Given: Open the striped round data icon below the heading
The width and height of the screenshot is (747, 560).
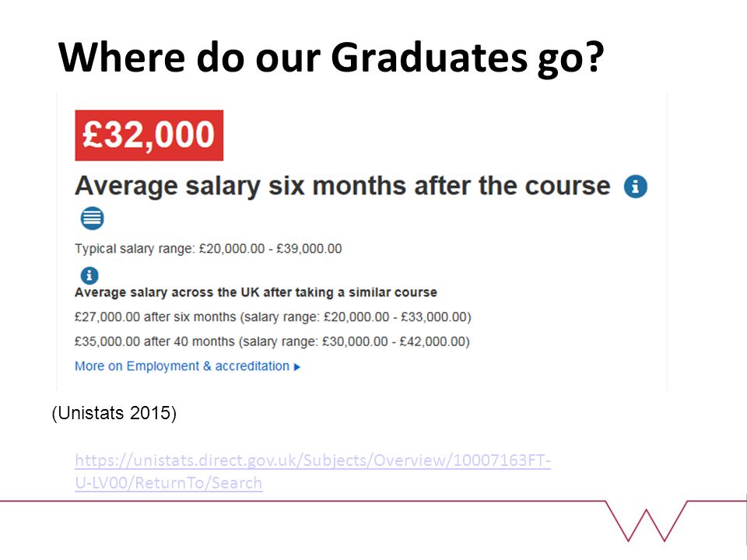Looking at the screenshot, I should [92, 218].
